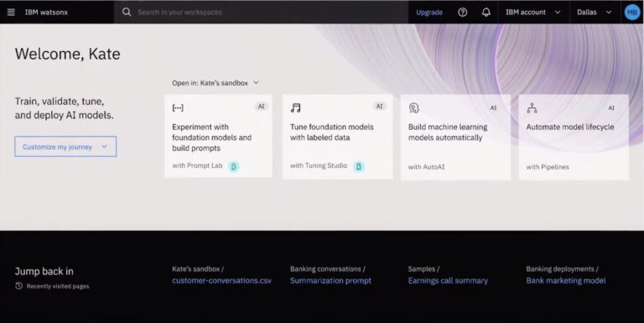
Task: Click the 'with Prompt Lab' text
Action: pyautogui.click(x=197, y=165)
